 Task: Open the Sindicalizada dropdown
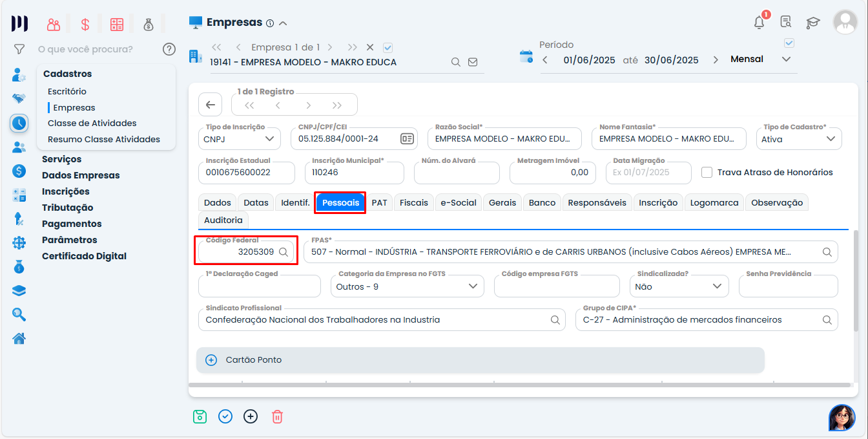pyautogui.click(x=679, y=286)
